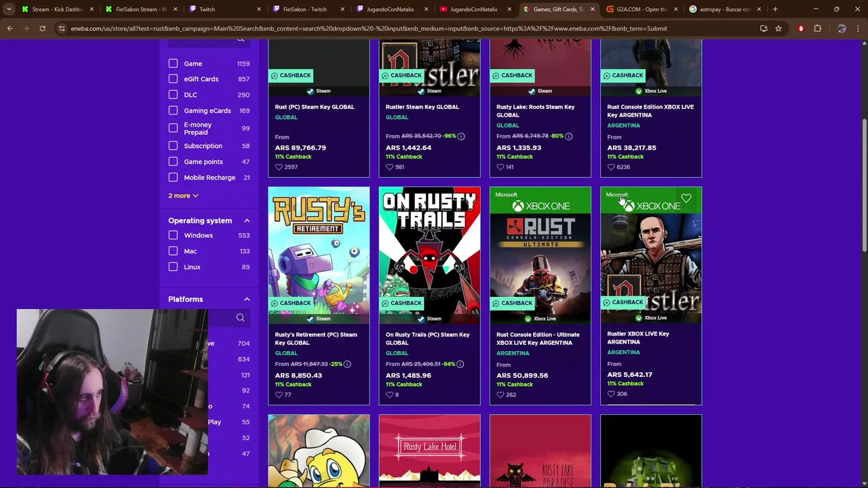
Task: Open the tab search dropdown arrow
Action: pyautogui.click(x=9, y=9)
